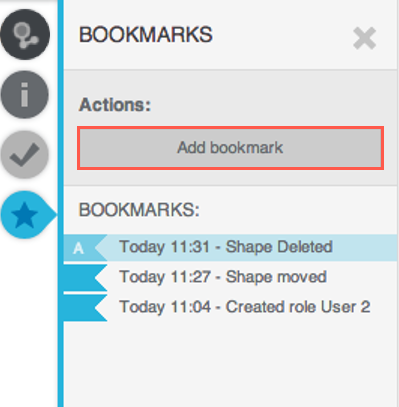Click the blue vertical panel divider bar

click(x=60, y=203)
